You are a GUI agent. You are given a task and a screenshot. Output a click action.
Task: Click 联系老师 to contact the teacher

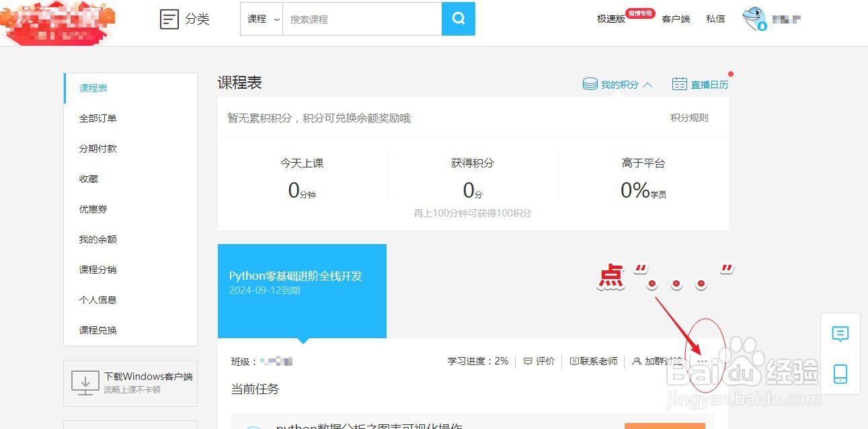click(x=593, y=360)
